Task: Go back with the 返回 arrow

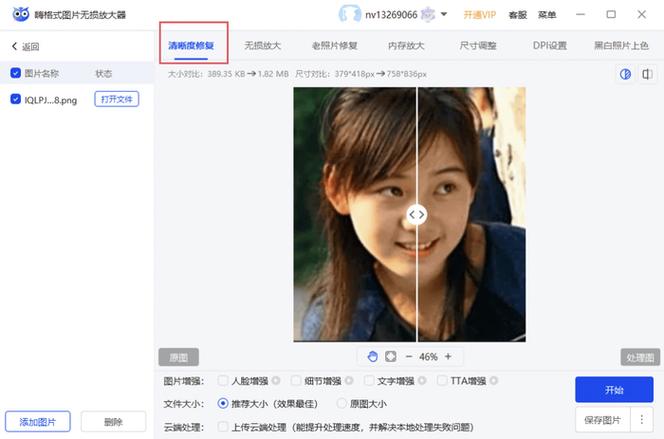Action: [x=25, y=46]
